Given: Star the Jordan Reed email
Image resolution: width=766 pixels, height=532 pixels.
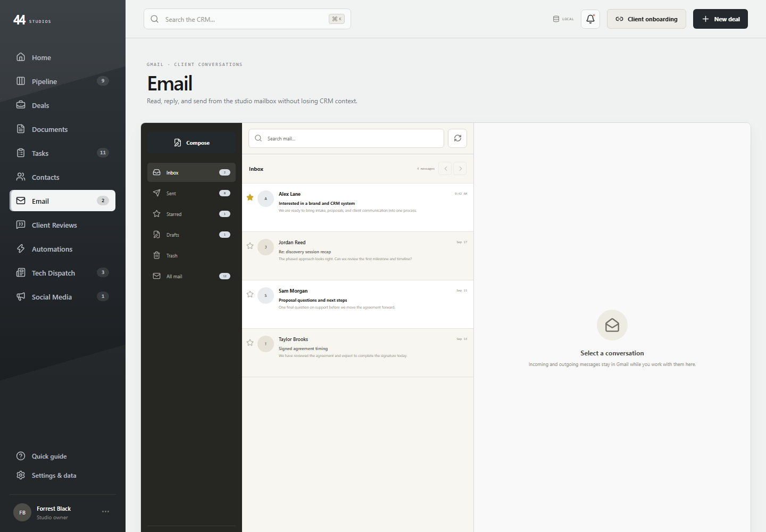Looking at the screenshot, I should (x=250, y=246).
